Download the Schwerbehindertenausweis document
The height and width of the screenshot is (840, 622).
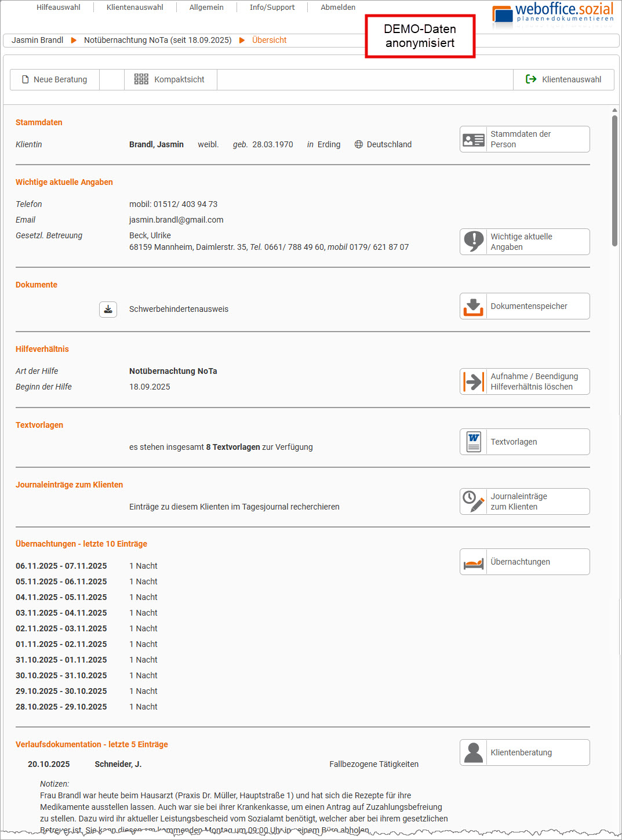[108, 310]
